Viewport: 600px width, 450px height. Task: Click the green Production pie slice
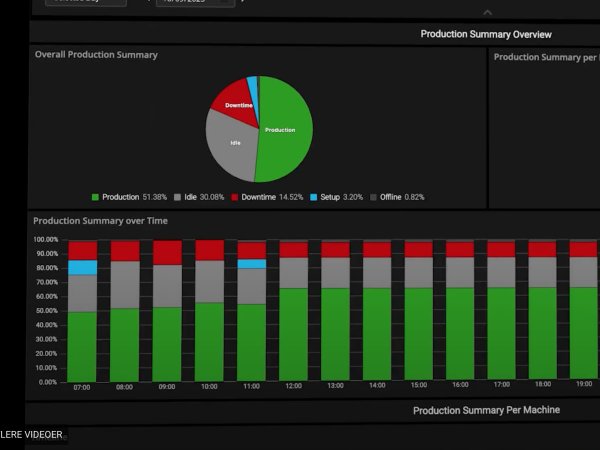tap(285, 125)
